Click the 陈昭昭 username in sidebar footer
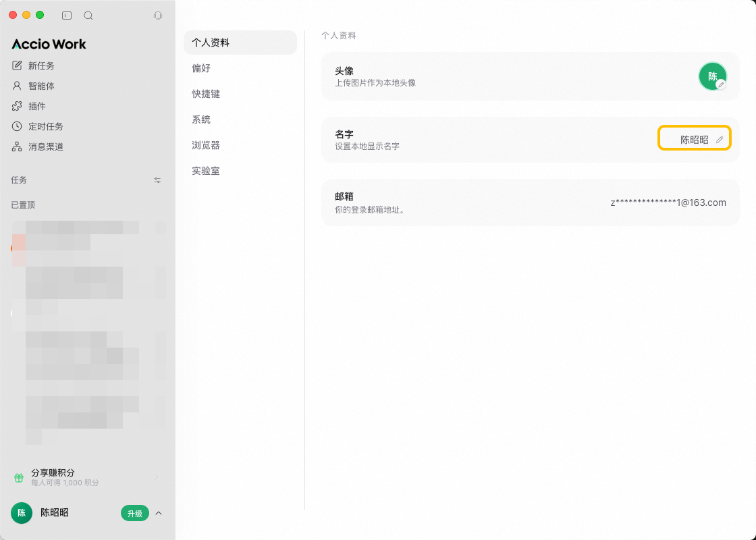The width and height of the screenshot is (756, 540). (55, 512)
